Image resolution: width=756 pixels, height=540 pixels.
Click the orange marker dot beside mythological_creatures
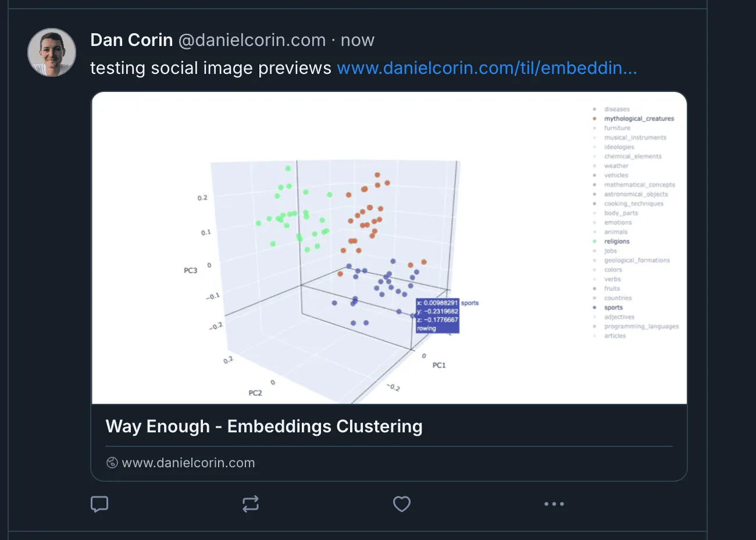pyautogui.click(x=594, y=118)
